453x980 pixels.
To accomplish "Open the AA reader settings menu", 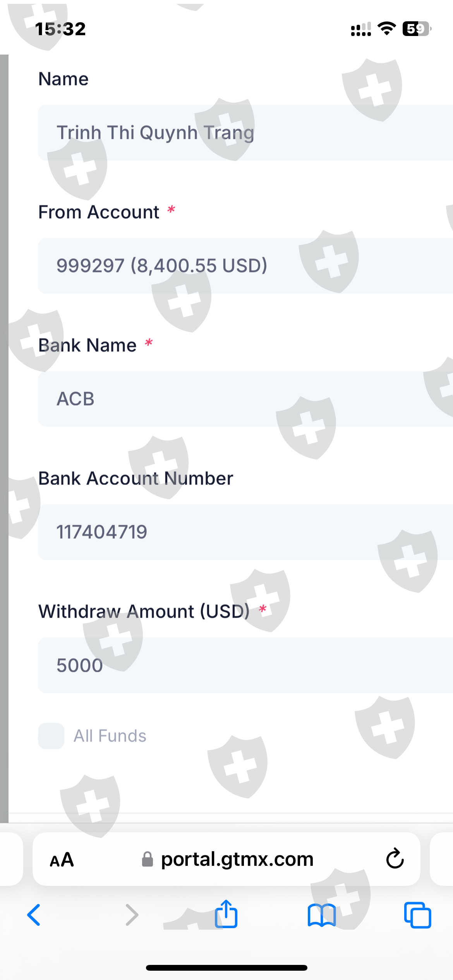I will point(62,860).
